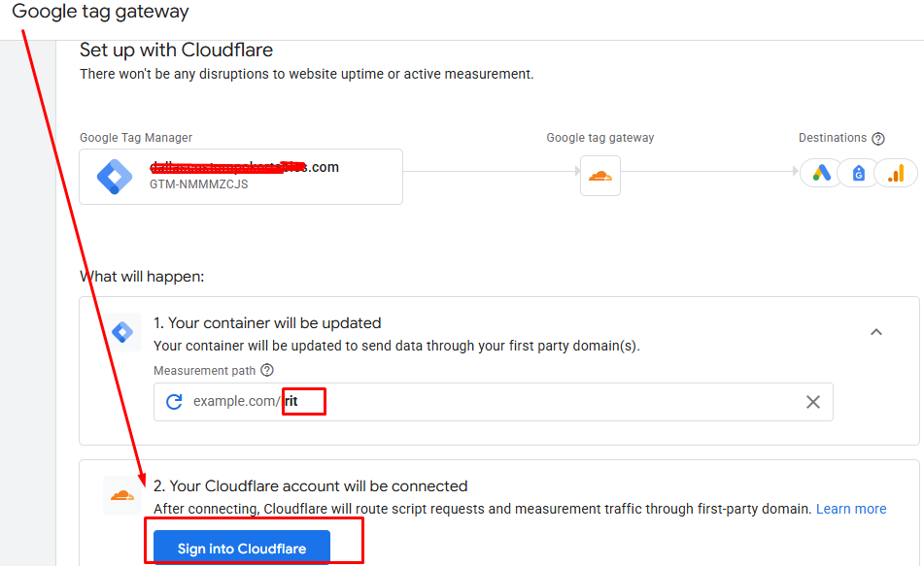Click the 'Google Tag Manager' column label
Viewport: 924px width, 567px height.
136,138
